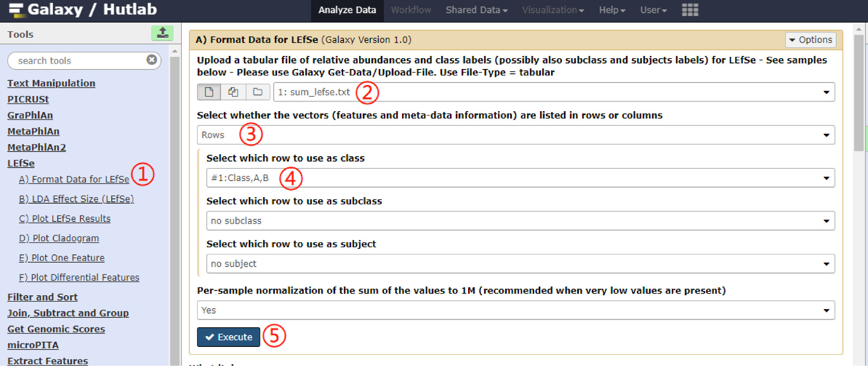This screenshot has width=868, height=366.
Task: Select the dataset collection folder icon
Action: tap(258, 92)
